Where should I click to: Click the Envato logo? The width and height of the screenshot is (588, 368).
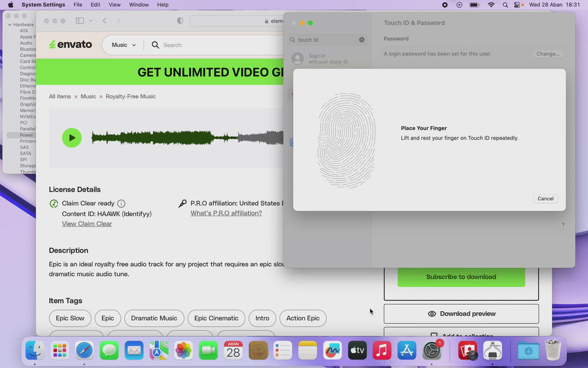click(x=70, y=45)
